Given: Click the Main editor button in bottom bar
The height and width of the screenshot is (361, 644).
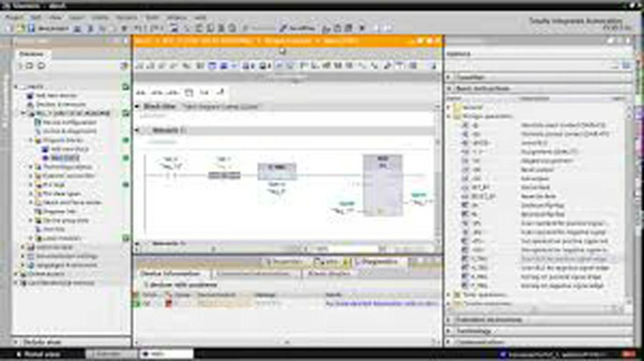Looking at the screenshot, I should (165, 354).
